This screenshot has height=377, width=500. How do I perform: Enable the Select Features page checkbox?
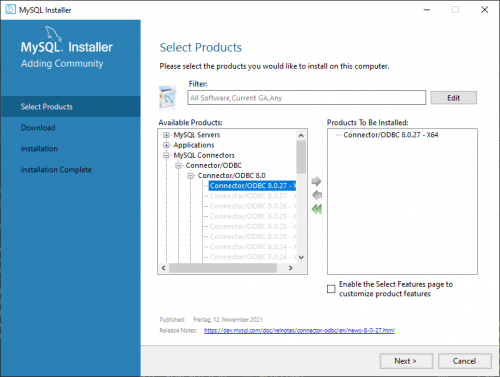click(331, 289)
